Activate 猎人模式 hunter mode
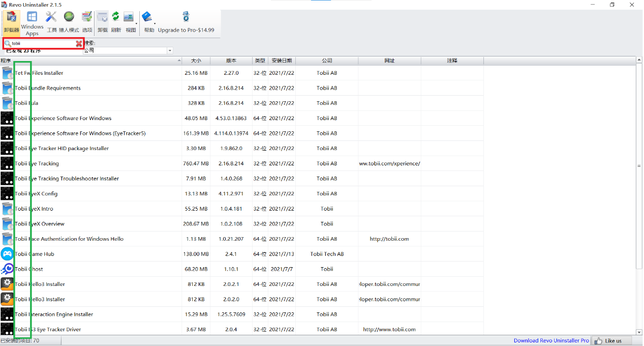 [69, 23]
